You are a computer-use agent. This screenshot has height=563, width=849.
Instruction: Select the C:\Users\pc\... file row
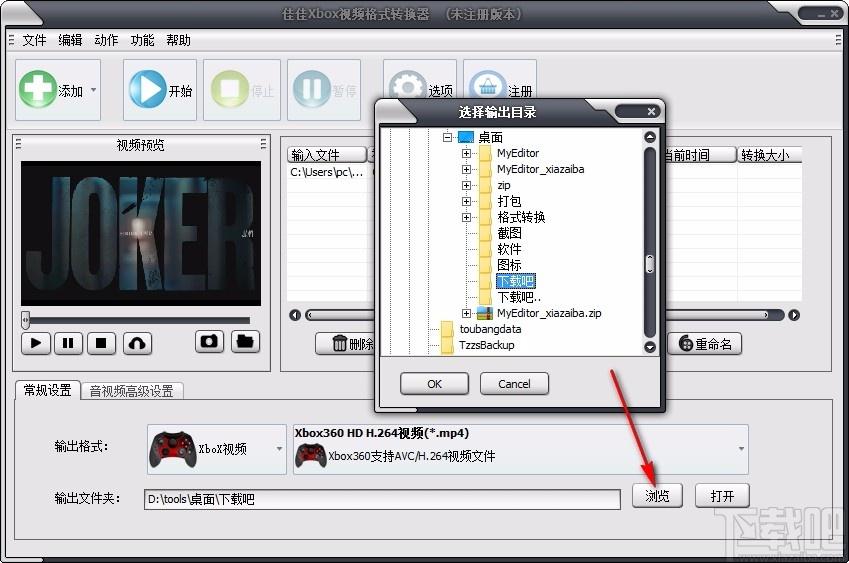tap(326, 172)
